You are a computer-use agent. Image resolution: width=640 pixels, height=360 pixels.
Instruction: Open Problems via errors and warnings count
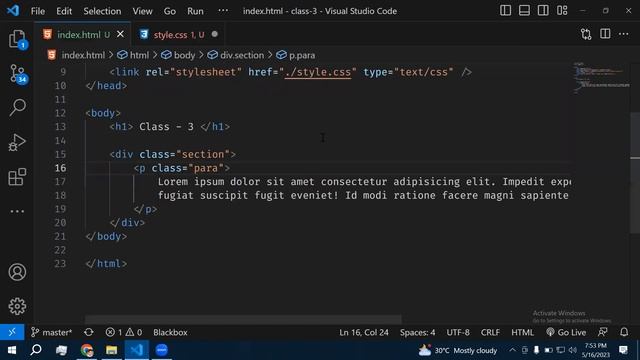point(124,332)
